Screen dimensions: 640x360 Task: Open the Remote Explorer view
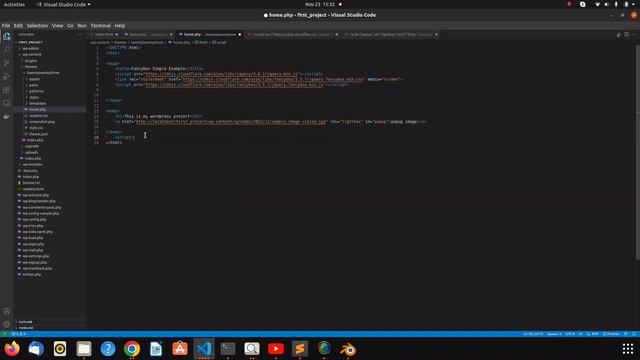pos(7,103)
